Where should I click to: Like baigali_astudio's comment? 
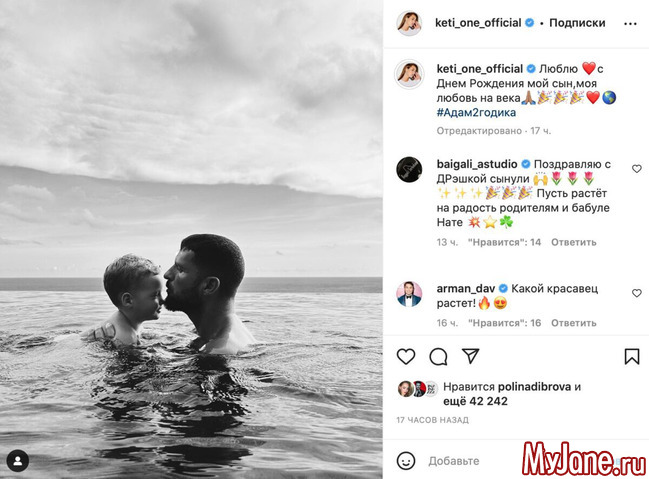[636, 169]
